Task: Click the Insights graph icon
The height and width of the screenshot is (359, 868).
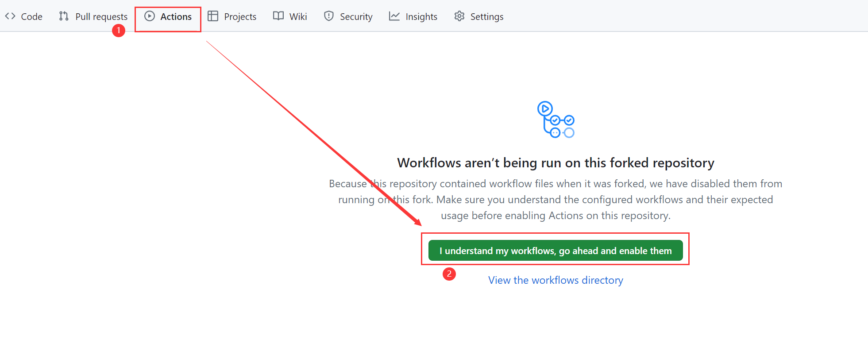Action: [394, 16]
